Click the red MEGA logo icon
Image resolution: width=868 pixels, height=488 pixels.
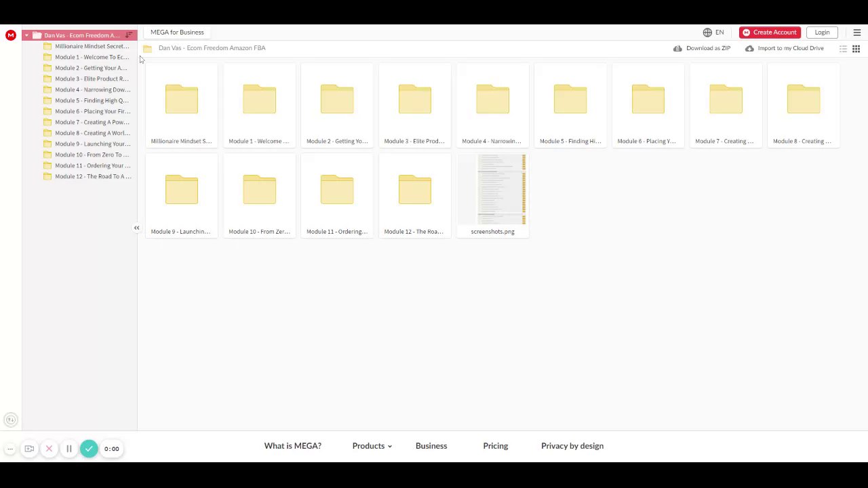[11, 35]
